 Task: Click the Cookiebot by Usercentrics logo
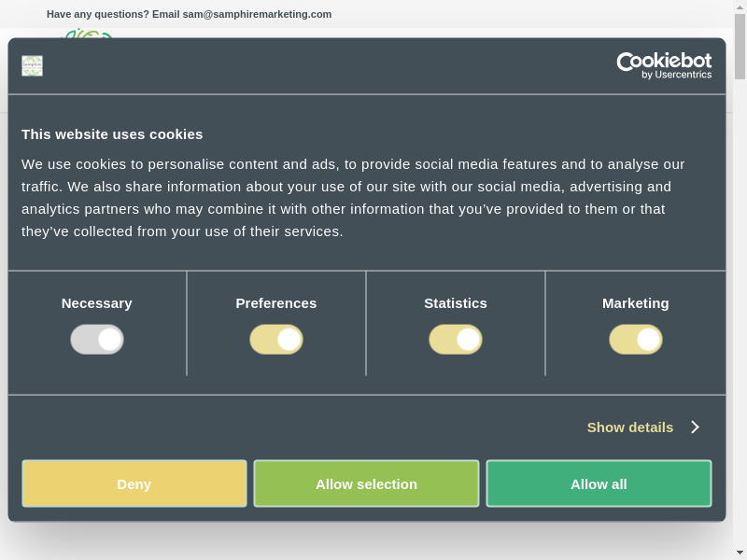point(664,65)
